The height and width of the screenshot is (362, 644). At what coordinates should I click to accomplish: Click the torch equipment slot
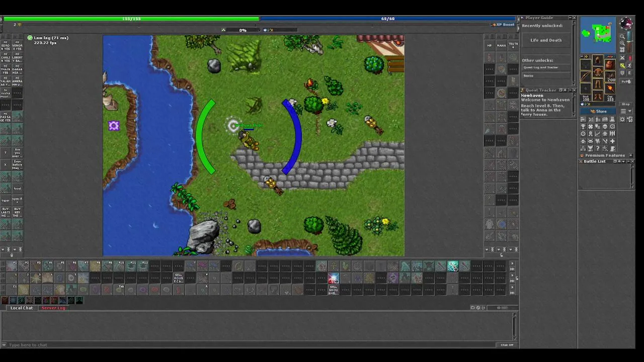coord(610,88)
